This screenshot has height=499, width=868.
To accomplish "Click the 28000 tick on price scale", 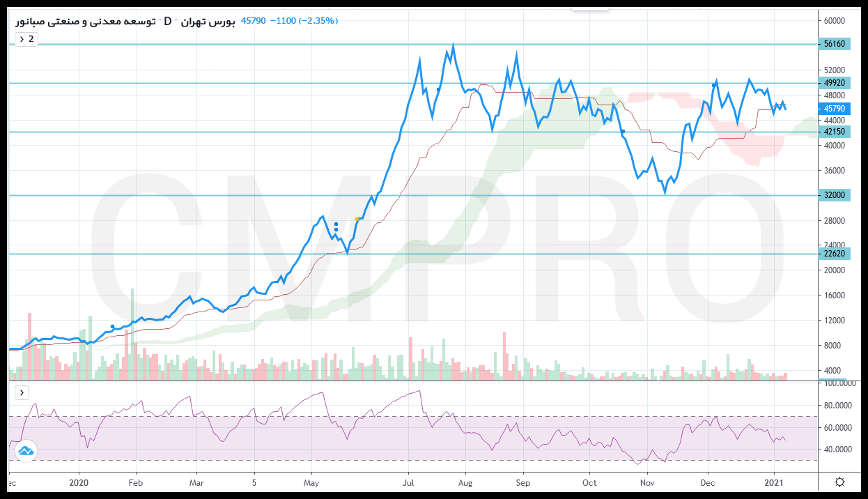I will coord(834,221).
